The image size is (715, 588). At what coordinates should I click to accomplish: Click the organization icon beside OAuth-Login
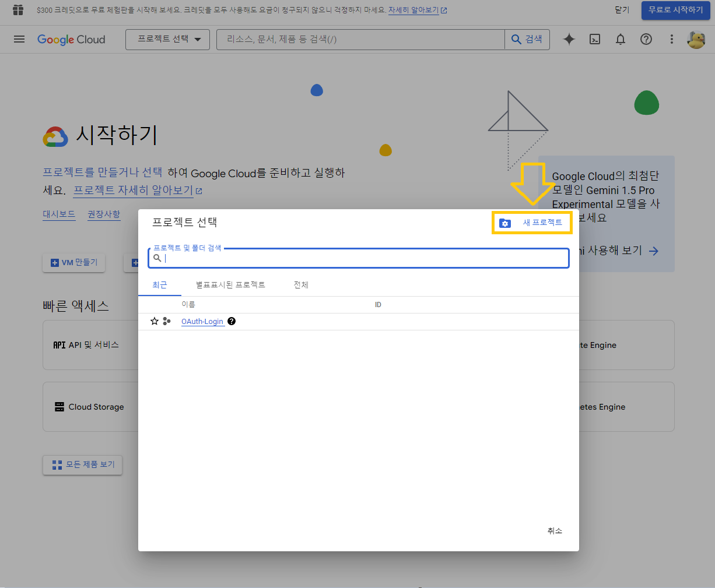(167, 321)
